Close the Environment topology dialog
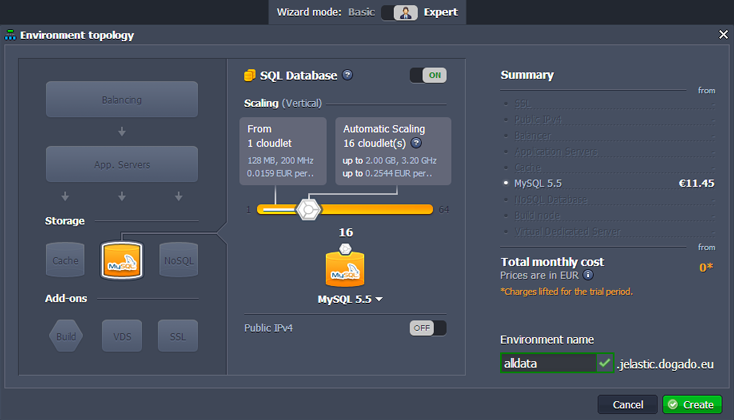734x420 pixels. click(x=723, y=35)
